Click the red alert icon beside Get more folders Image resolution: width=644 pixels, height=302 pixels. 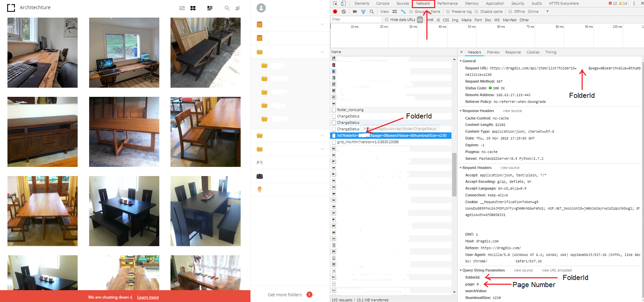(x=309, y=295)
